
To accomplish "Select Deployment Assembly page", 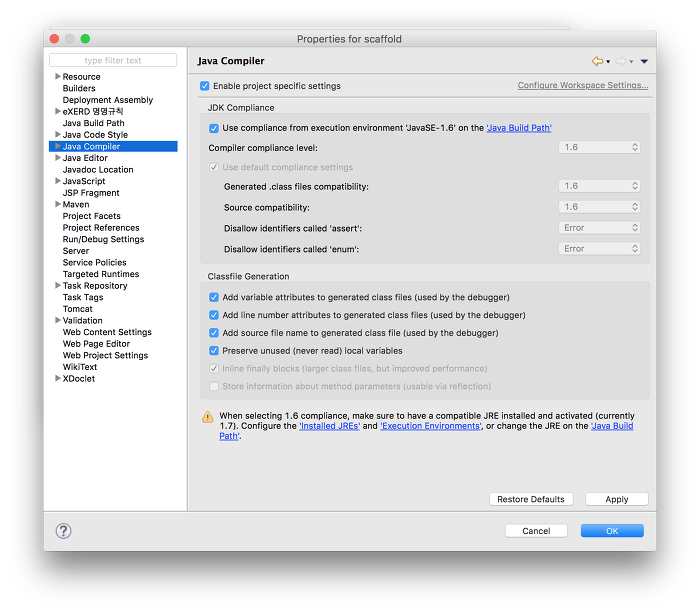I will [108, 100].
